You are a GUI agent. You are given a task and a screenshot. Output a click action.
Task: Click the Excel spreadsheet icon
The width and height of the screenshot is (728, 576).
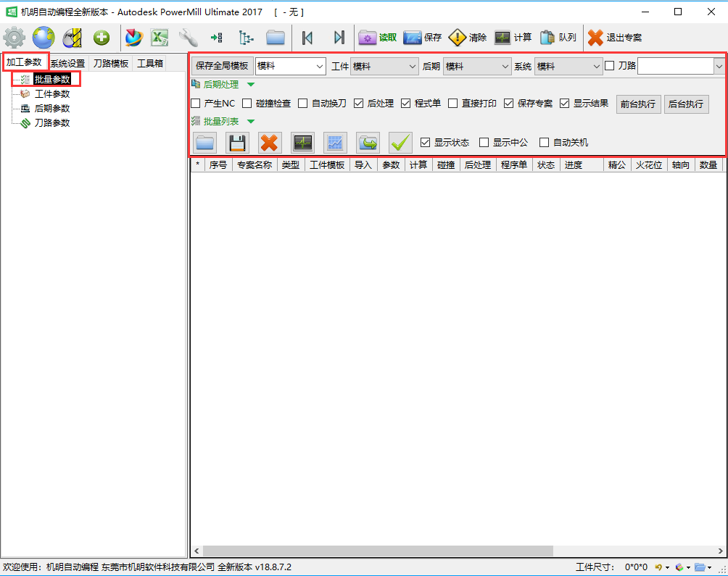[x=160, y=38]
